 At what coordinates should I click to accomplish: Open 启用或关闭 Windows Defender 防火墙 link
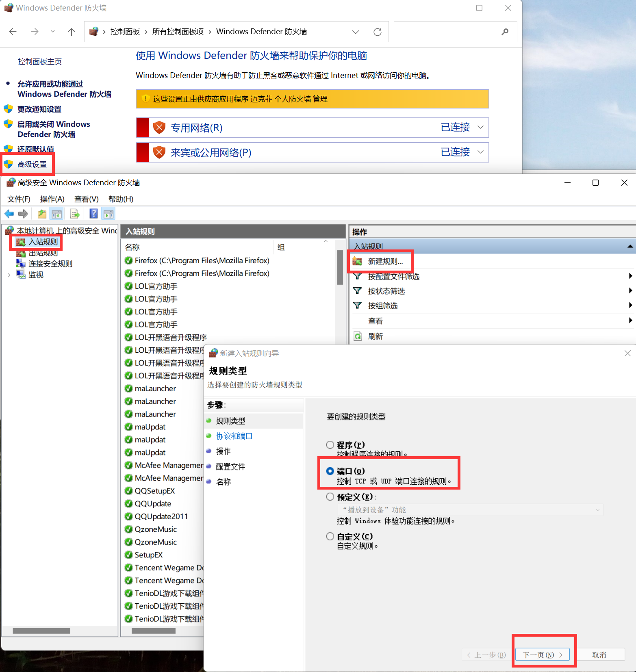(54, 129)
